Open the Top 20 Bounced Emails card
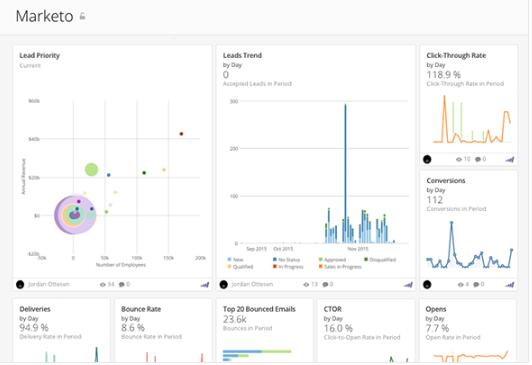 click(259, 309)
